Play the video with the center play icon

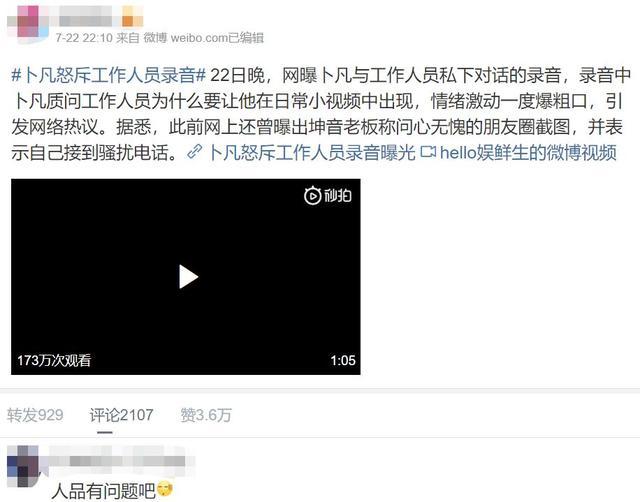[188, 277]
